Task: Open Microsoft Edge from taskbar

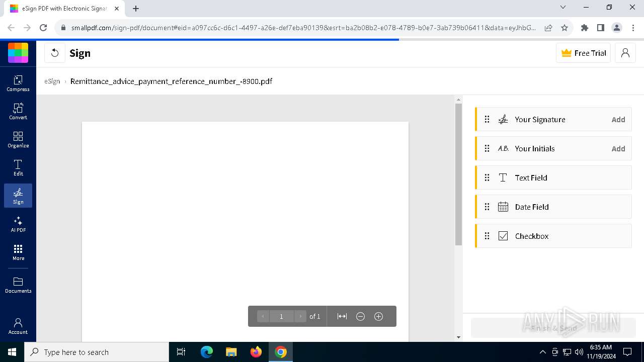Action: coord(207,352)
